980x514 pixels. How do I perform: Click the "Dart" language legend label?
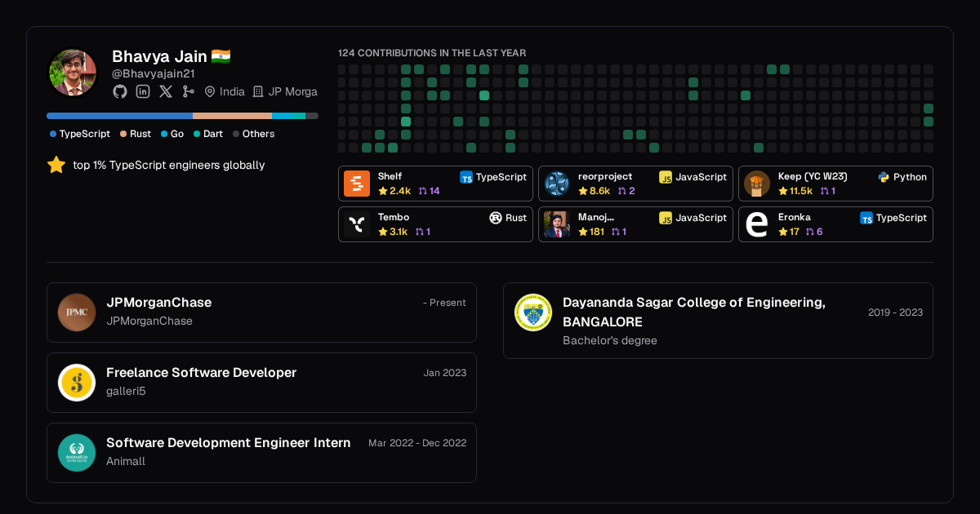coord(213,134)
